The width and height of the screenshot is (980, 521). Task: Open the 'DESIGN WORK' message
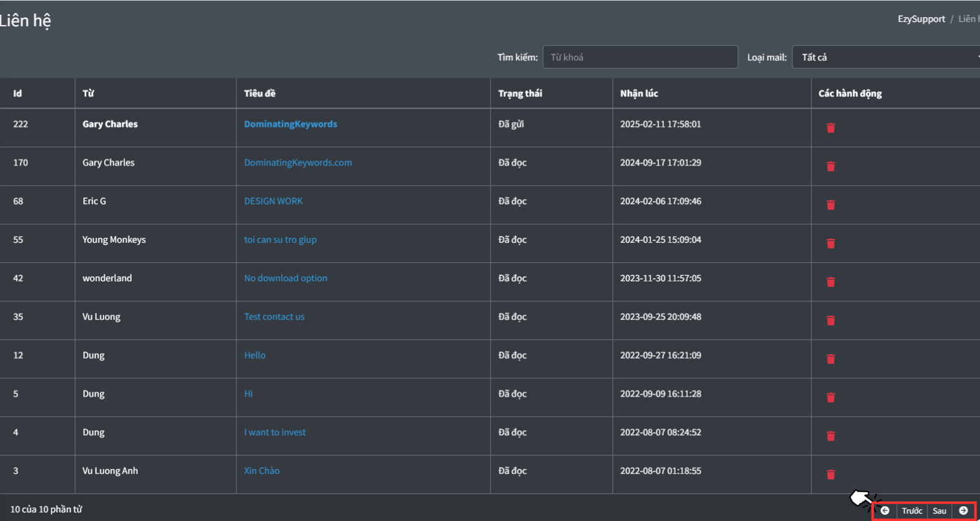pos(273,201)
